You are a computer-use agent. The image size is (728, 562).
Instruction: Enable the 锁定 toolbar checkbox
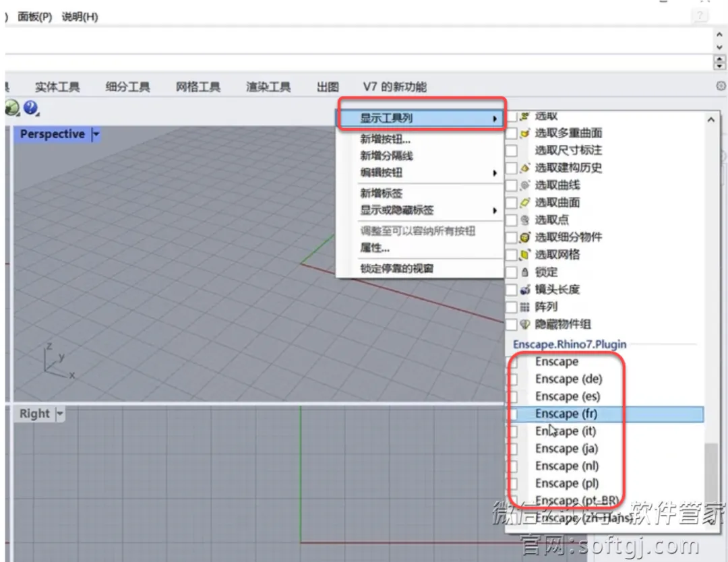coord(512,272)
